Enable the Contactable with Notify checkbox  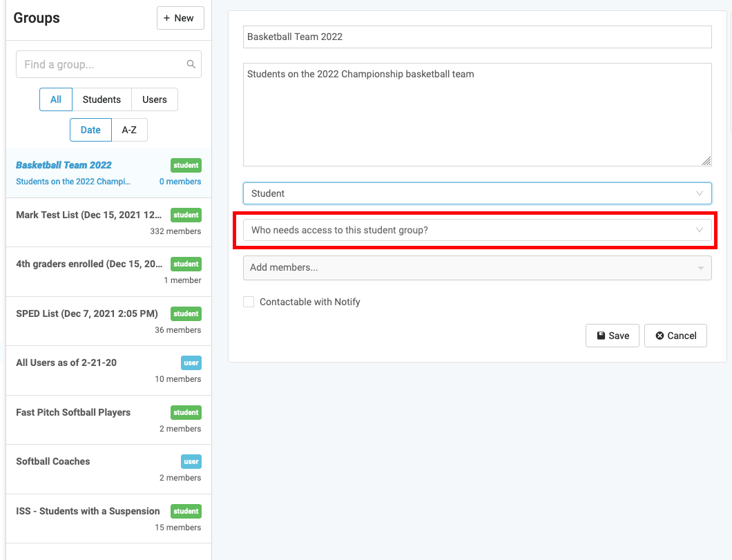coord(249,302)
